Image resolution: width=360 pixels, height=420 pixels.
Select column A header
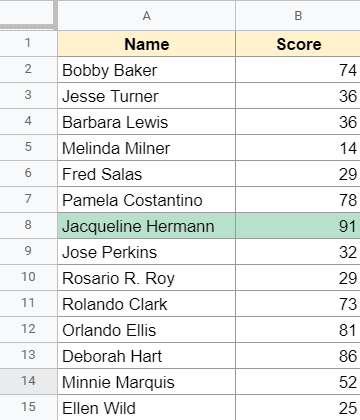click(x=146, y=15)
